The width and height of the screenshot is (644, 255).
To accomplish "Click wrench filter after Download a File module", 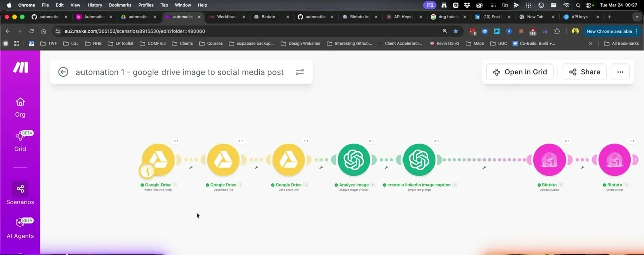I will click(256, 167).
